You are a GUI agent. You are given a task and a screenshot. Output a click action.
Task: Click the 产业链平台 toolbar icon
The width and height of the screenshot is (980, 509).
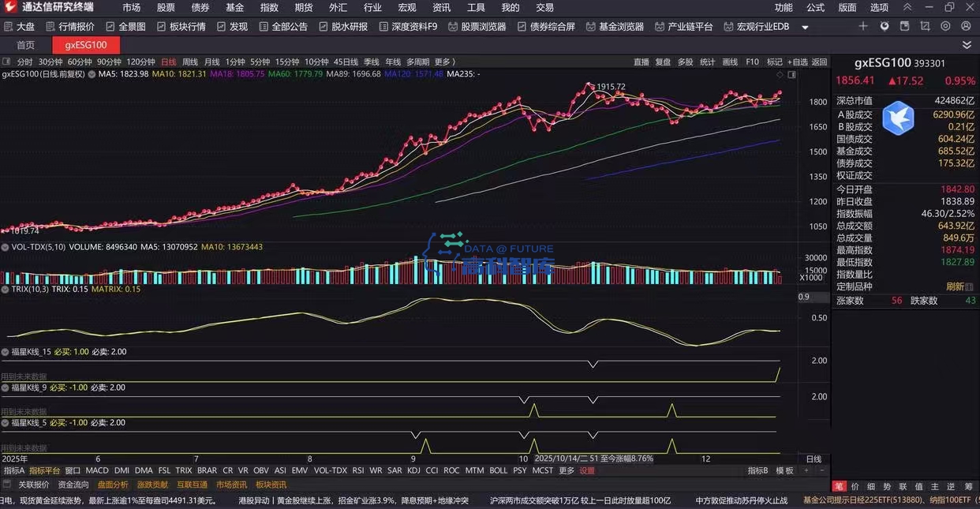[660, 27]
